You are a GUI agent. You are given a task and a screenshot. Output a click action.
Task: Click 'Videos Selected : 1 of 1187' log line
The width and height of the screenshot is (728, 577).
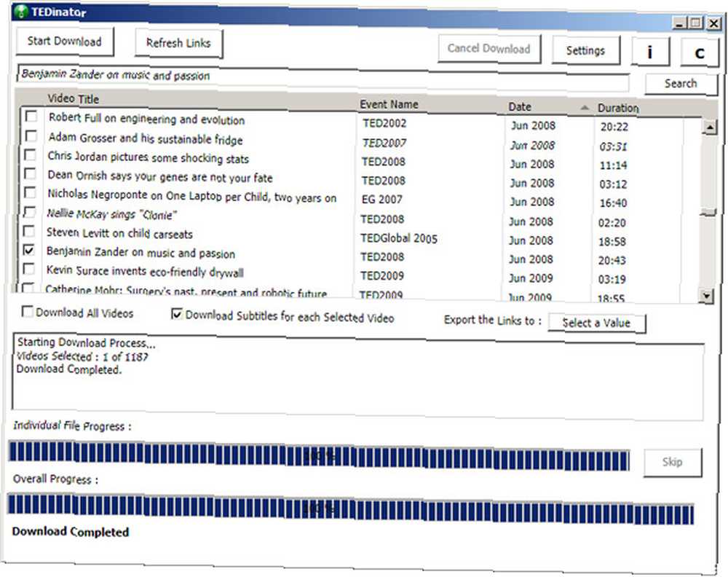82,357
